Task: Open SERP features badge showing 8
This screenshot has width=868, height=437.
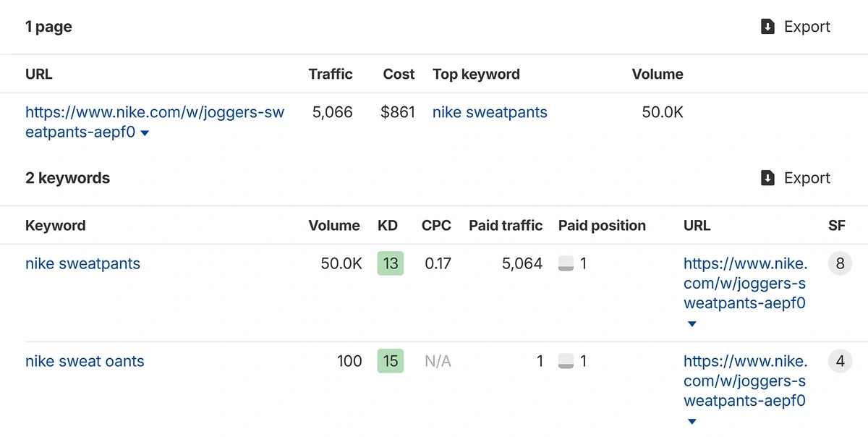Action: coord(840,263)
